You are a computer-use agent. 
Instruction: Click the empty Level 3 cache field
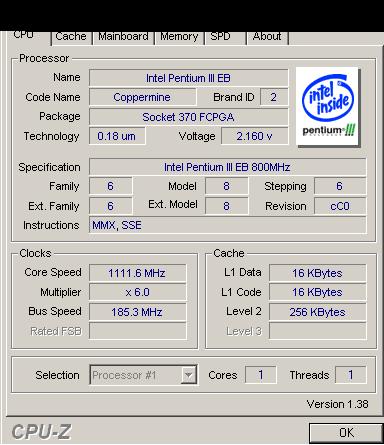pyautogui.click(x=318, y=331)
